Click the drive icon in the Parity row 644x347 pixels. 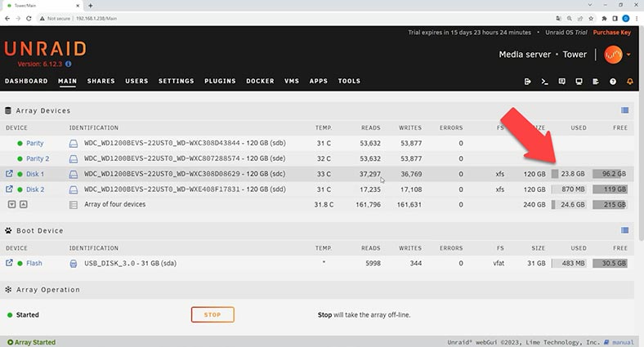click(x=73, y=144)
